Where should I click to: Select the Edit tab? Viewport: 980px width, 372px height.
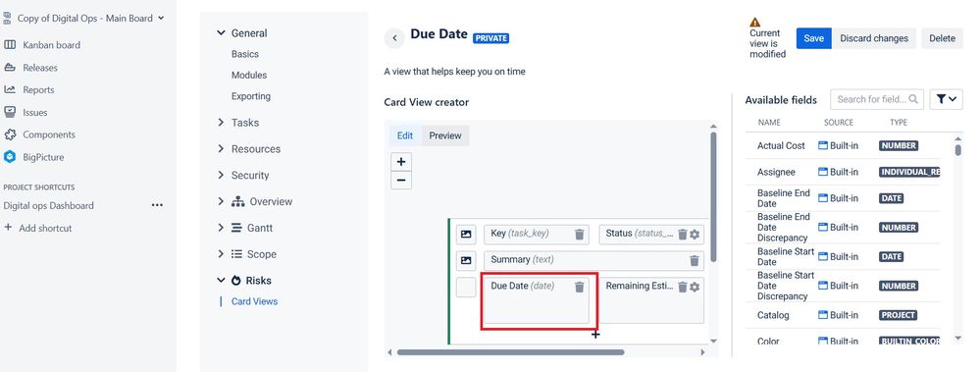tap(405, 135)
